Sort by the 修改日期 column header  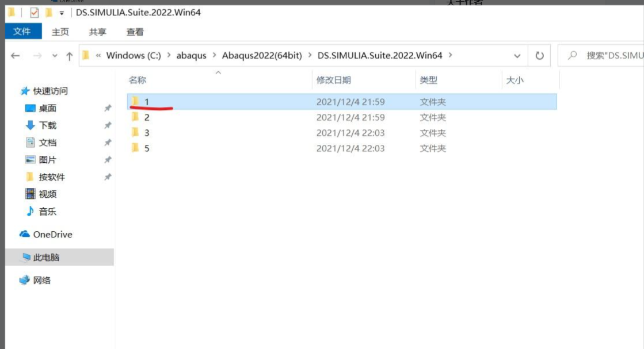pyautogui.click(x=333, y=80)
